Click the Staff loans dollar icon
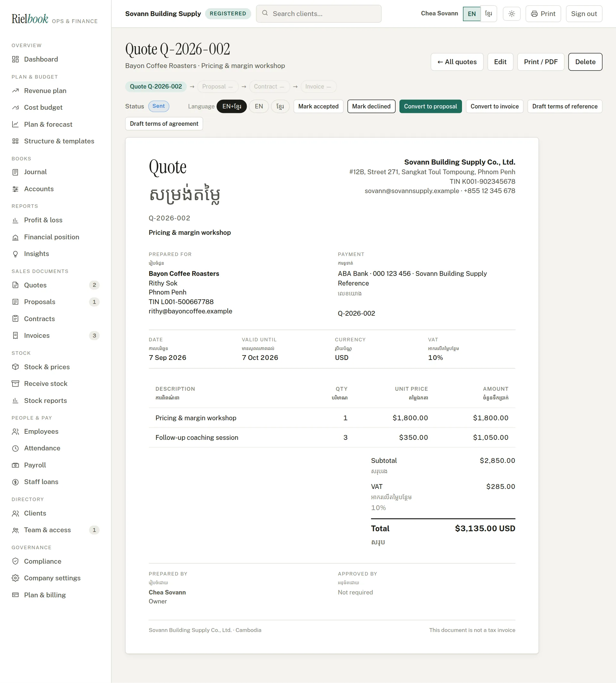616x683 pixels. pos(15,482)
